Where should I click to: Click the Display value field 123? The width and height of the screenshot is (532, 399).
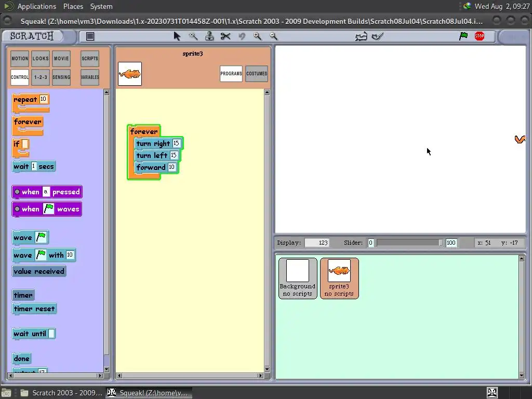(x=317, y=243)
